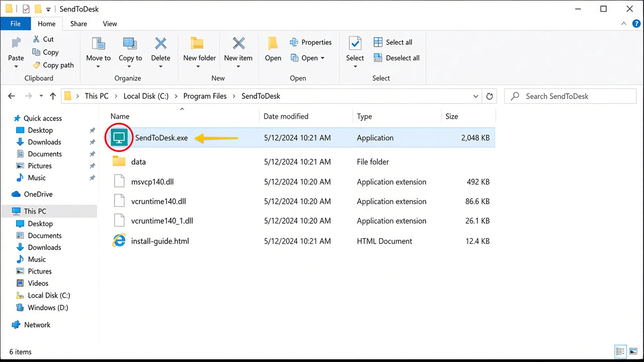Select Network in the navigation pane
The width and height of the screenshot is (644, 362).
37,325
